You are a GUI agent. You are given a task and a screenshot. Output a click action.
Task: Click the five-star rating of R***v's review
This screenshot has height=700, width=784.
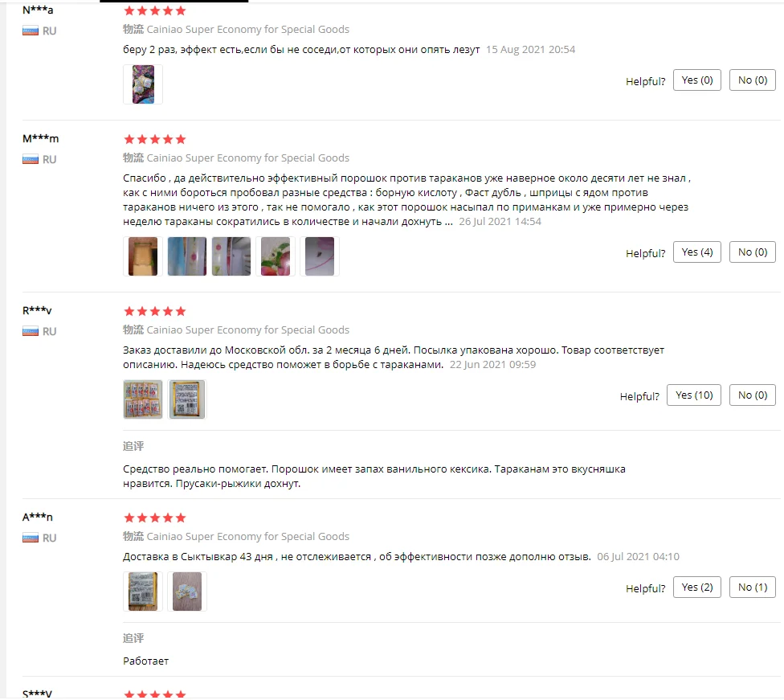click(154, 311)
